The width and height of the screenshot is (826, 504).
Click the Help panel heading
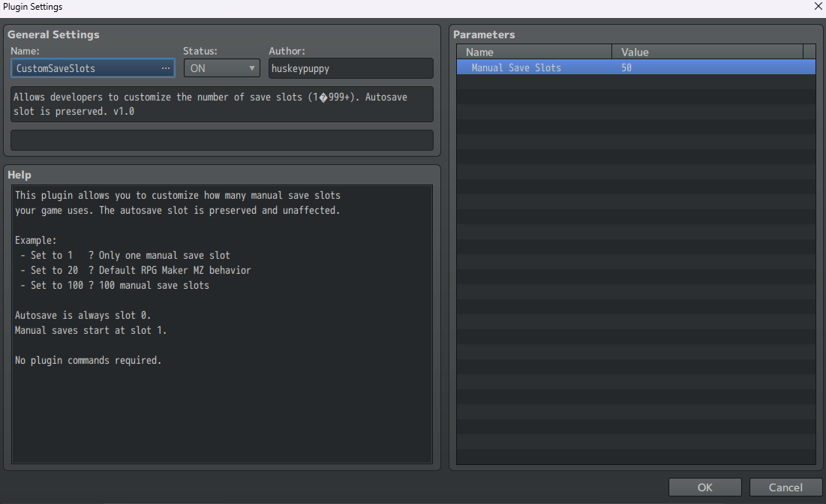20,175
